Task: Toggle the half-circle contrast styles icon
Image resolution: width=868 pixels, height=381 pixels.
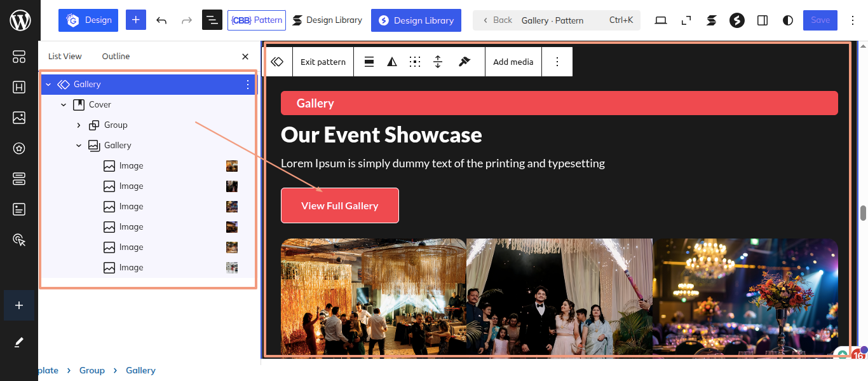Action: pos(788,20)
